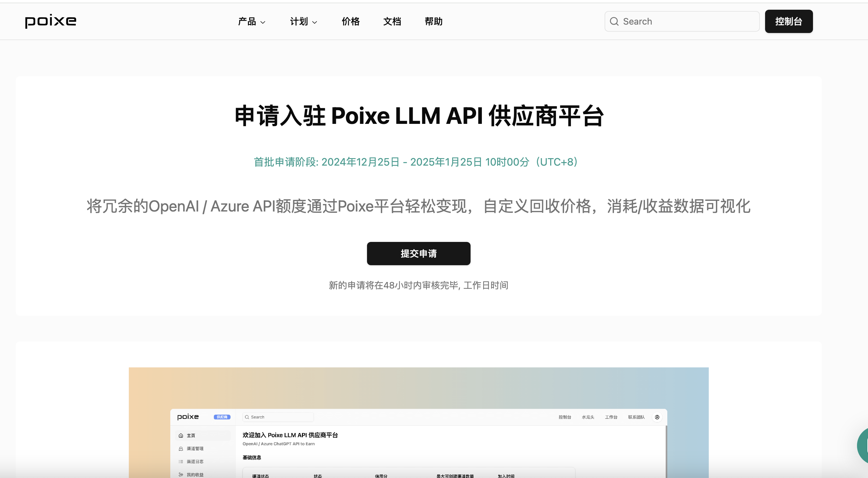This screenshot has height=478, width=868.
Task: Click the 渠道管理 sidebar icon in preview
Action: pos(181,448)
